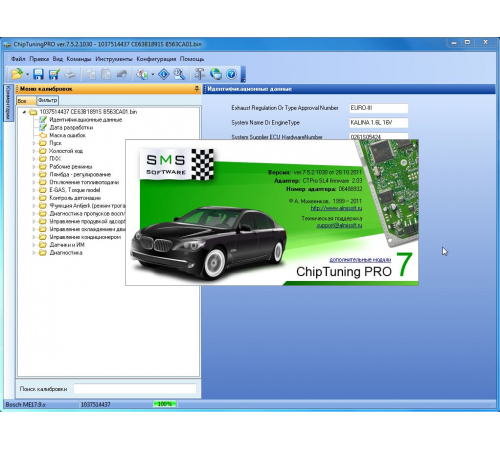Click the Save floppy disk icon
The image size is (500, 450).
[38, 74]
